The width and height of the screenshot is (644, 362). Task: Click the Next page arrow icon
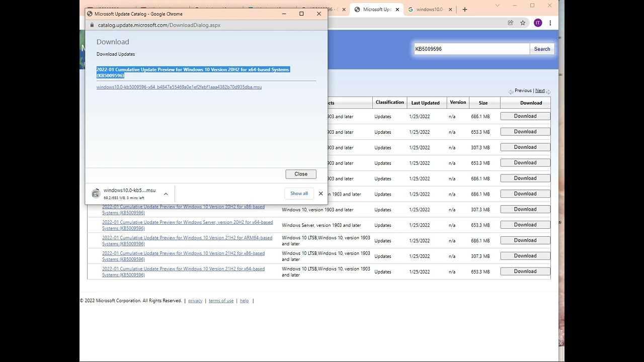pos(548,92)
